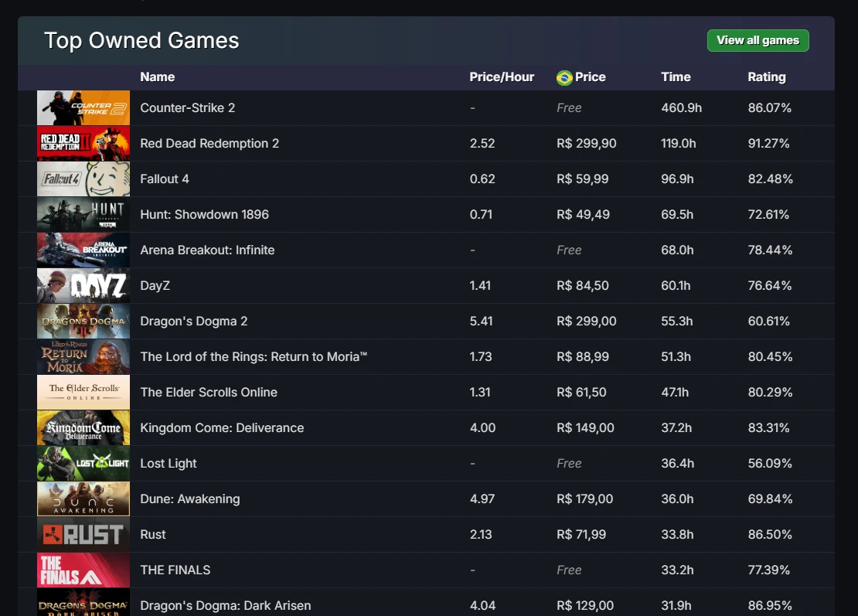Select the Lost Light green thumbnail
Image resolution: width=858 pixels, height=616 pixels.
83,464
